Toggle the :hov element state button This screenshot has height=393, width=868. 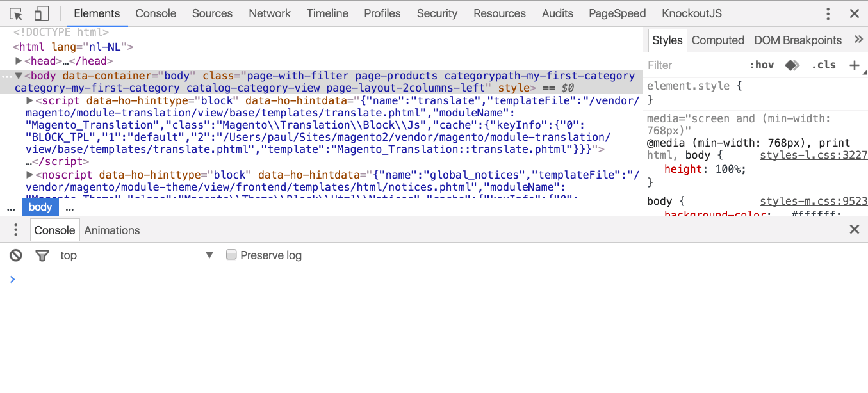tap(762, 65)
